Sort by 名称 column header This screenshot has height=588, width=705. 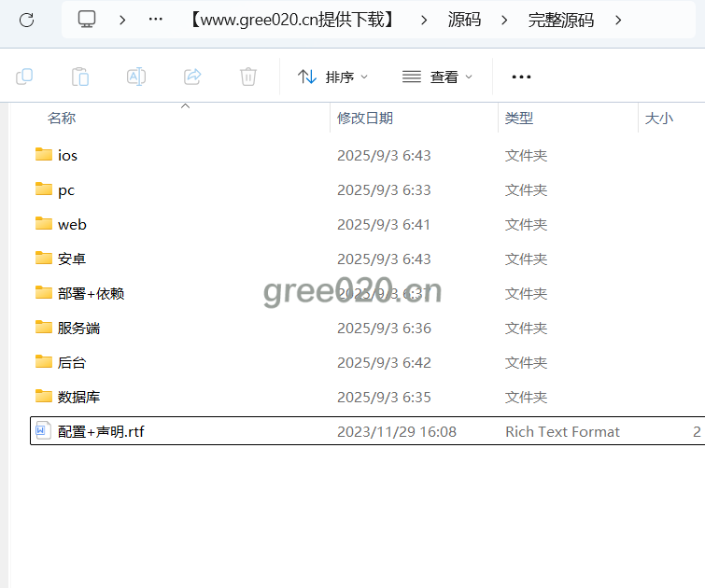point(62,119)
